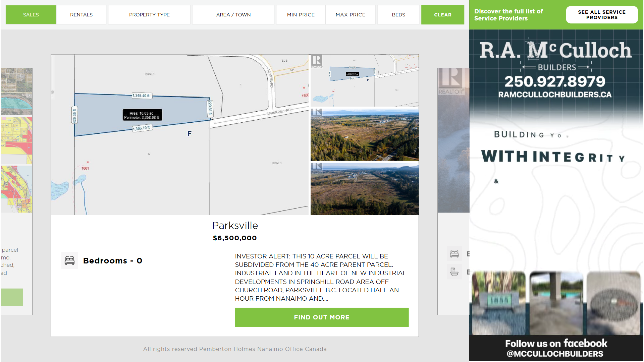The image size is (644, 362).
Task: Expand the AREA / TOWN filter
Action: click(233, 15)
